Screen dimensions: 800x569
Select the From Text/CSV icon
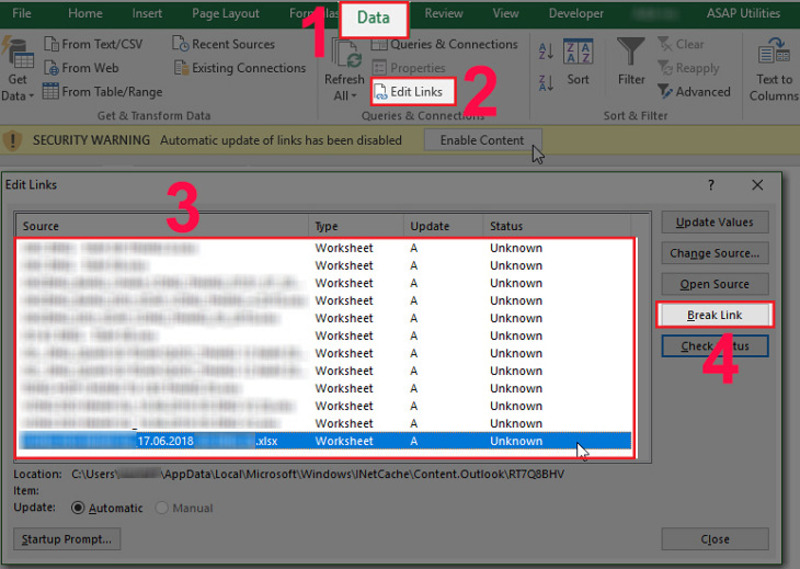[51, 44]
